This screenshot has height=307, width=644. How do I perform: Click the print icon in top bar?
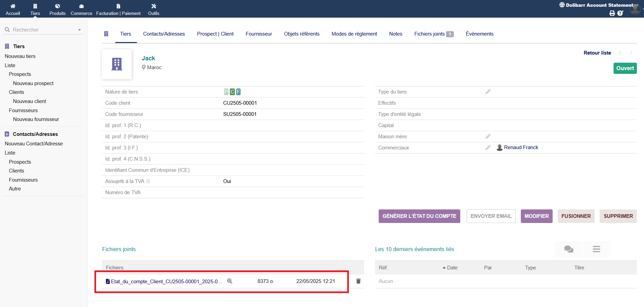(x=612, y=13)
